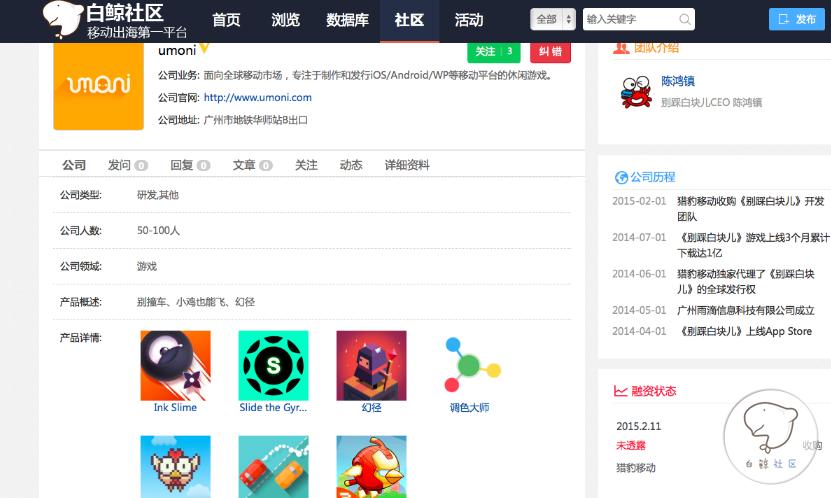Click the 2015.2.11 funding date
Image resolution: width=831 pixels, height=498 pixels.
[639, 426]
